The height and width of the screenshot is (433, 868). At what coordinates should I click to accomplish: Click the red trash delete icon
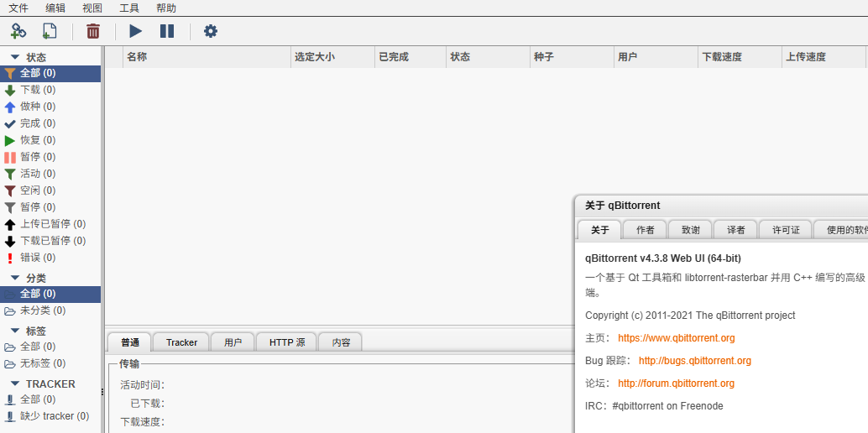(93, 31)
